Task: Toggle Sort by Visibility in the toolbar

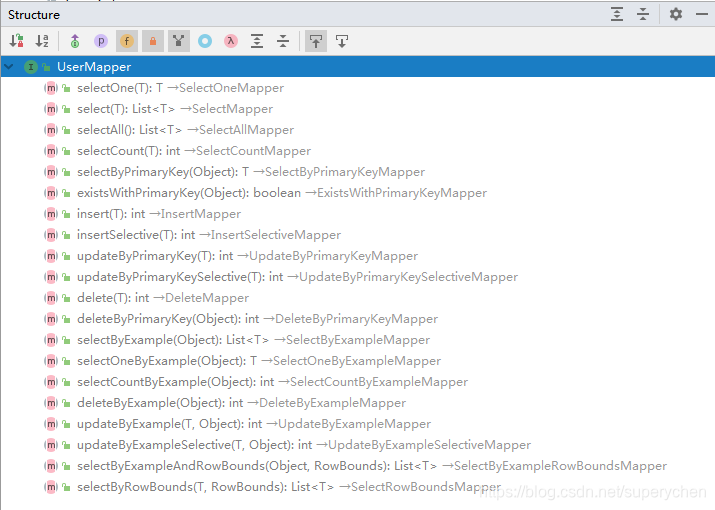Action: click(x=16, y=41)
